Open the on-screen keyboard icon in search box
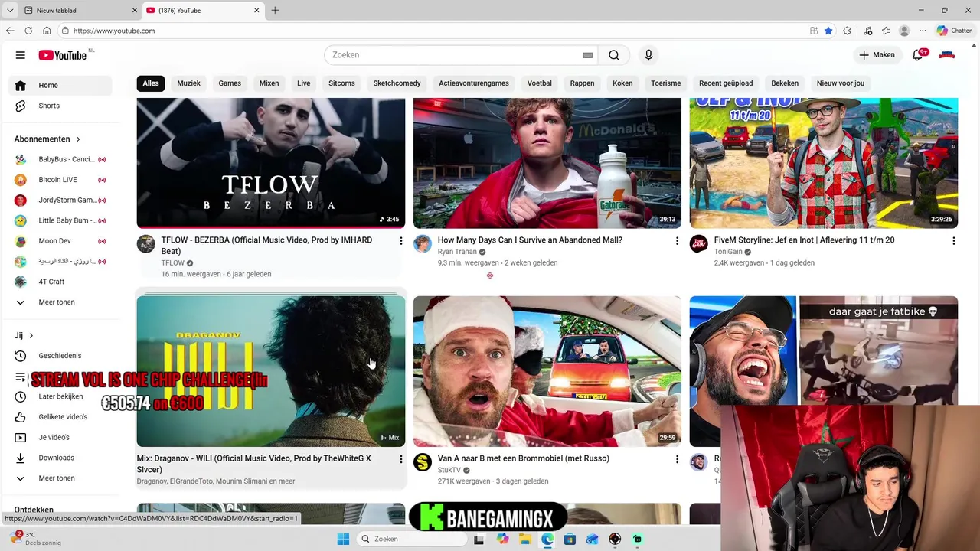Viewport: 980px width, 551px height. 587,55
